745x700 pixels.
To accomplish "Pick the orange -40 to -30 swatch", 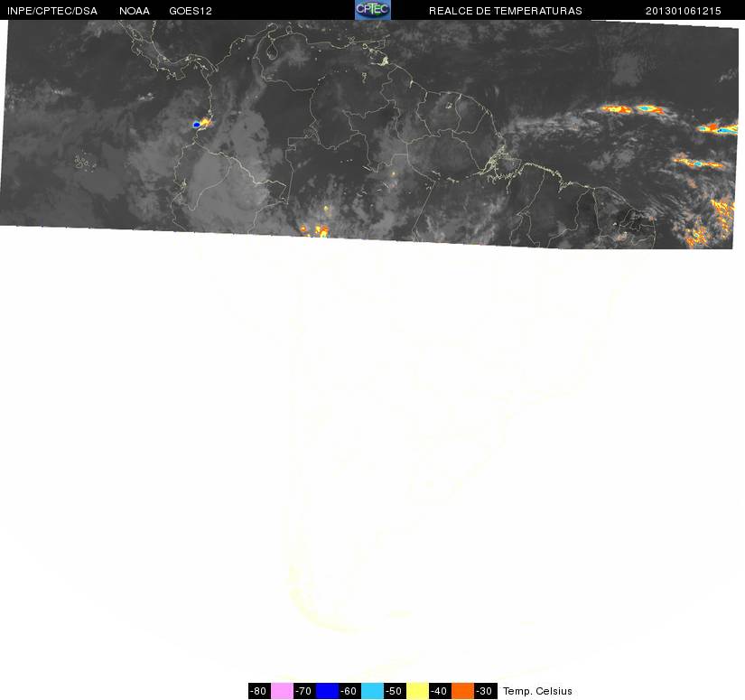I will coord(462,691).
